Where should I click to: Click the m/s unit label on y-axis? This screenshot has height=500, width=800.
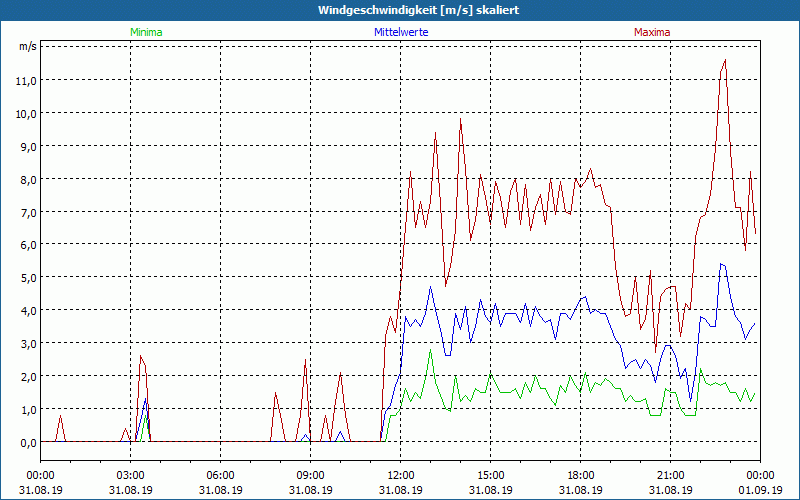28,46
